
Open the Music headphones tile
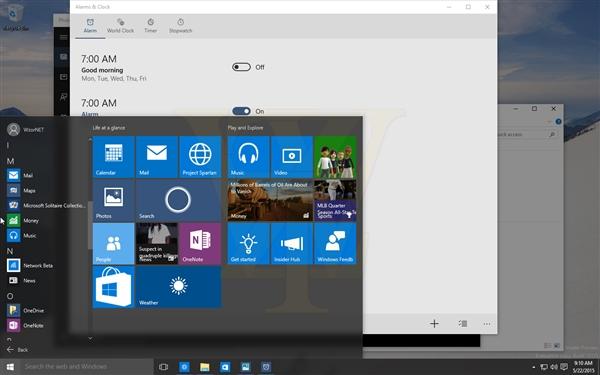pyautogui.click(x=248, y=157)
